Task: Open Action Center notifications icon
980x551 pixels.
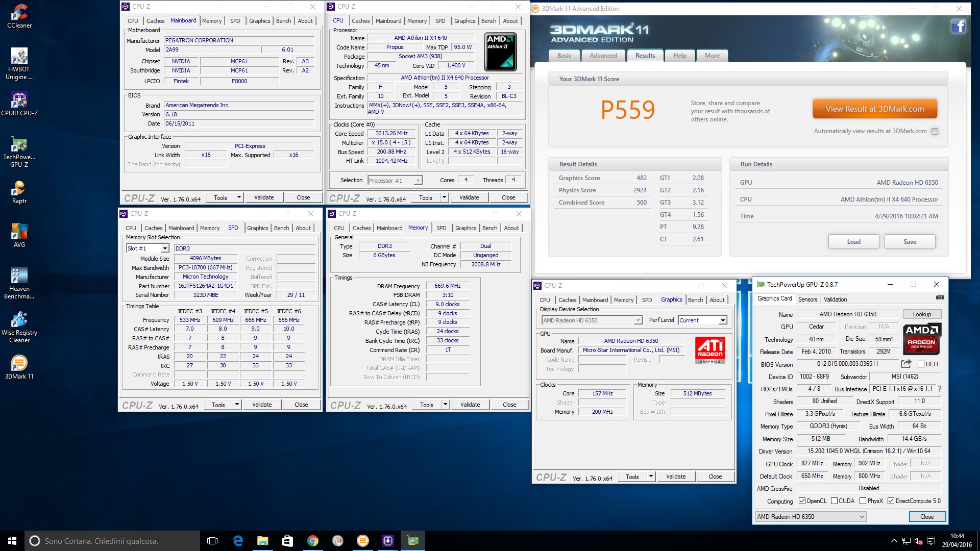Action: (x=931, y=541)
